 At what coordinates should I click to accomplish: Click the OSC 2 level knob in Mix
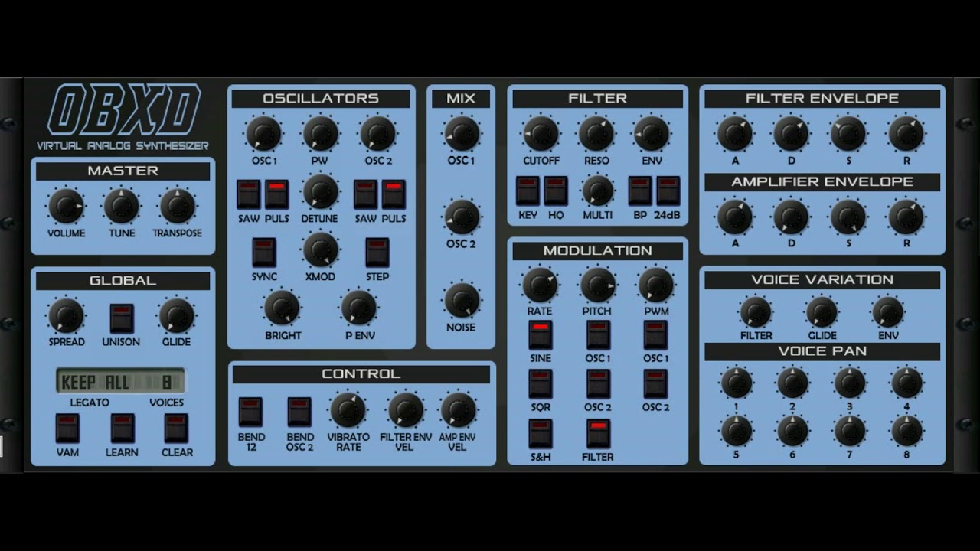[462, 217]
